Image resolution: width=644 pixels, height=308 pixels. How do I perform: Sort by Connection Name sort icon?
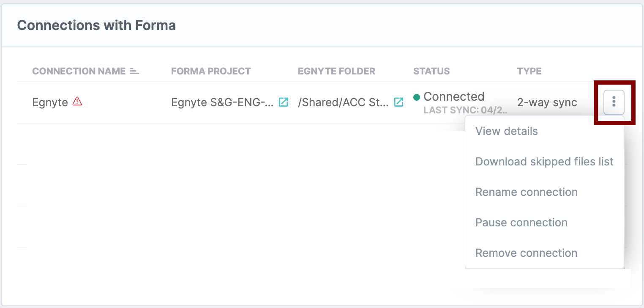[x=134, y=71]
